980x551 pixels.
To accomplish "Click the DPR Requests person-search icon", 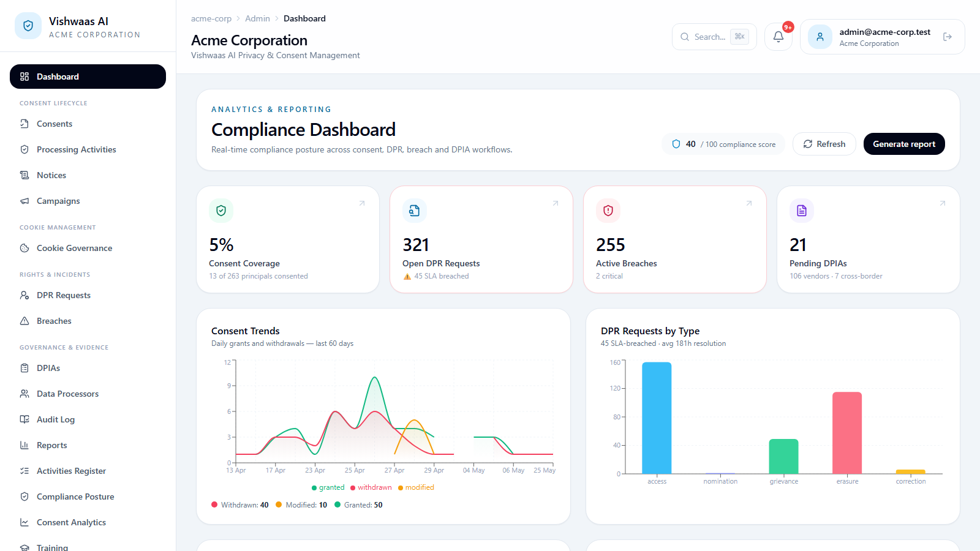I will [24, 295].
